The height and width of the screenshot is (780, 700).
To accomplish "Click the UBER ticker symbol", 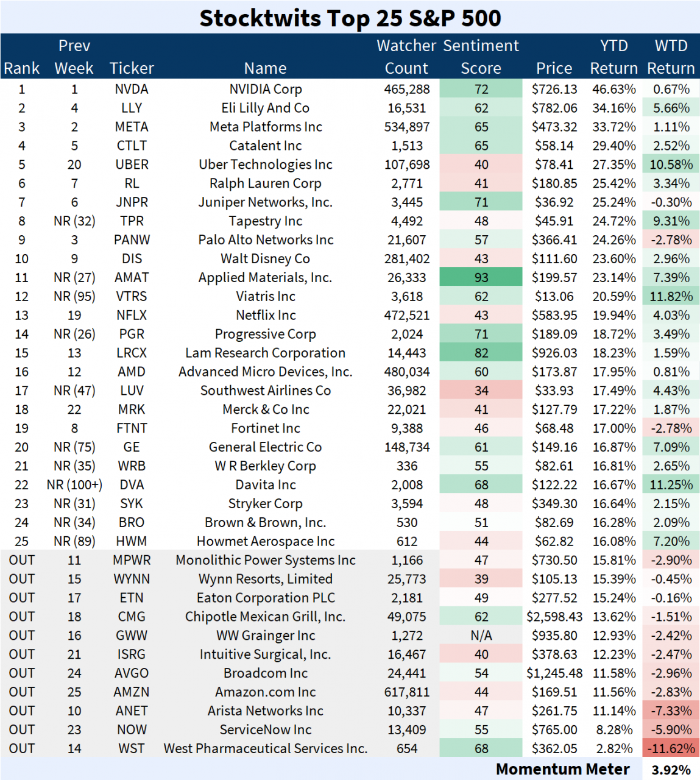I will pyautogui.click(x=132, y=164).
